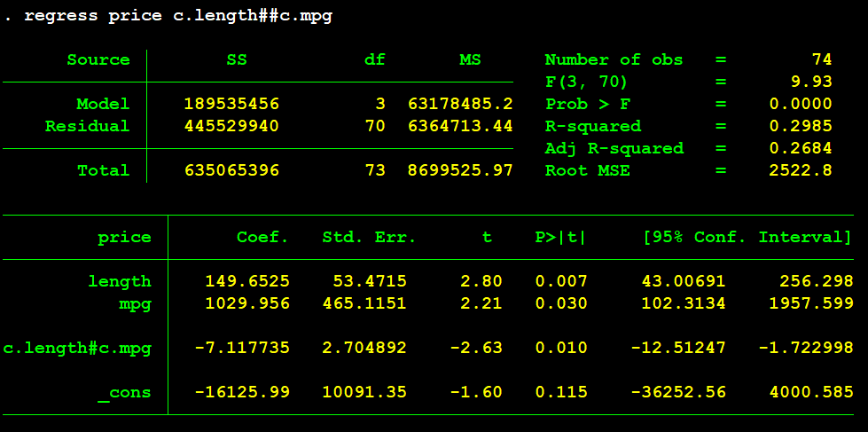Click the Coef. column header

(x=262, y=238)
